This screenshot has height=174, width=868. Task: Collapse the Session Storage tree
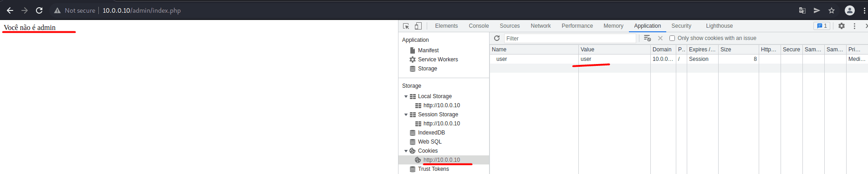[406, 114]
